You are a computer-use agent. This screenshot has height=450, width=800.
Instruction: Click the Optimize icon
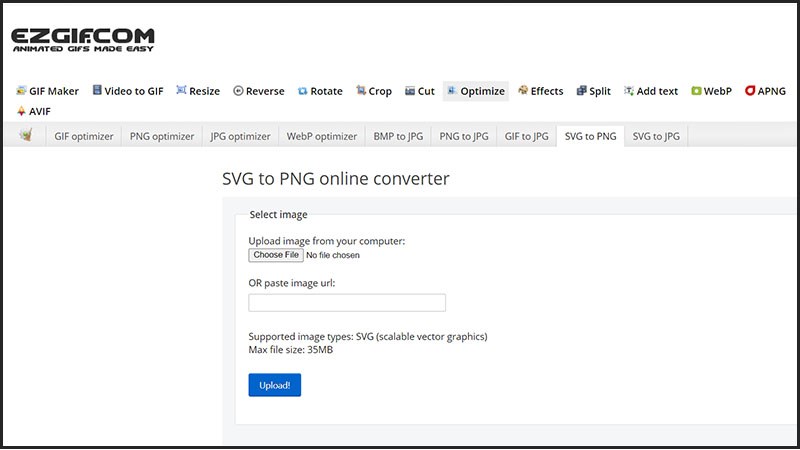[452, 91]
